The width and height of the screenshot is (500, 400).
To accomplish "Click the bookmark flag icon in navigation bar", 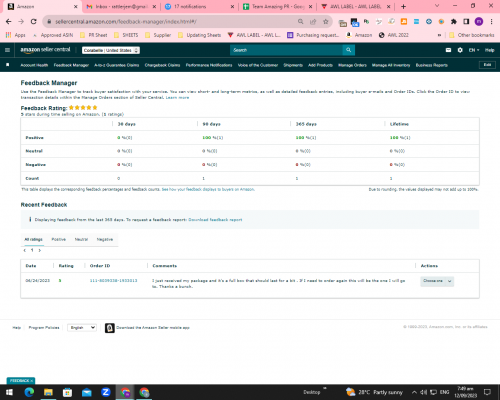I will coord(8,65).
